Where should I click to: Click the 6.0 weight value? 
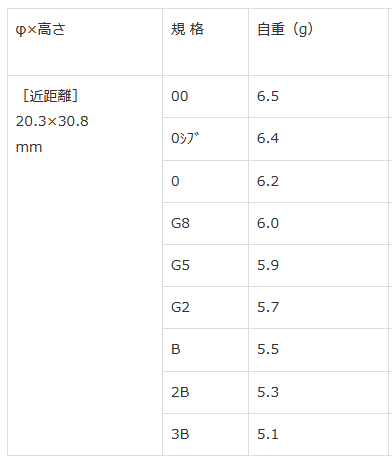coord(268,223)
